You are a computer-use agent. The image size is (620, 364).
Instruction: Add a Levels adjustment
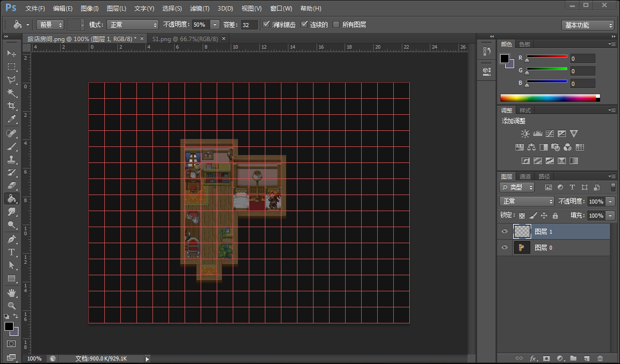point(538,134)
